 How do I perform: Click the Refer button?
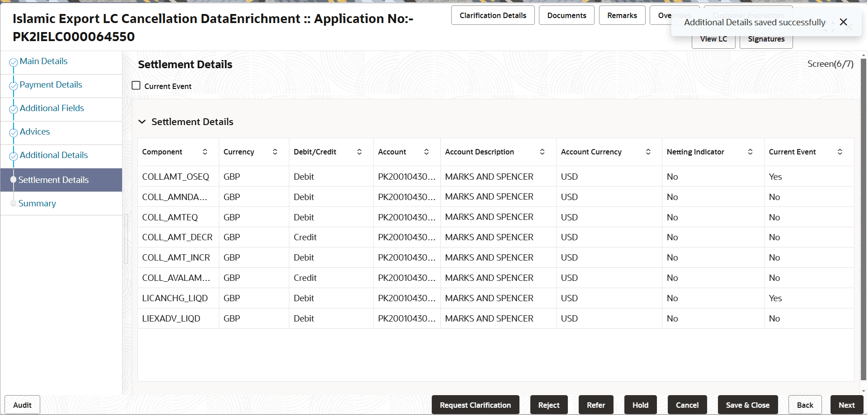click(x=596, y=405)
